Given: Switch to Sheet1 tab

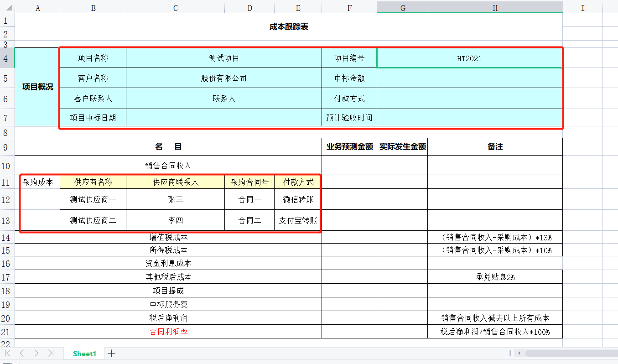Looking at the screenshot, I should pos(84,354).
